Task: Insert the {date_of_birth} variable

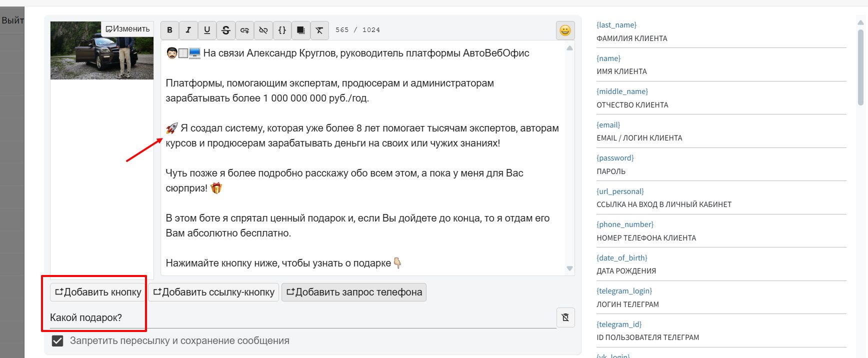Action: (622, 258)
